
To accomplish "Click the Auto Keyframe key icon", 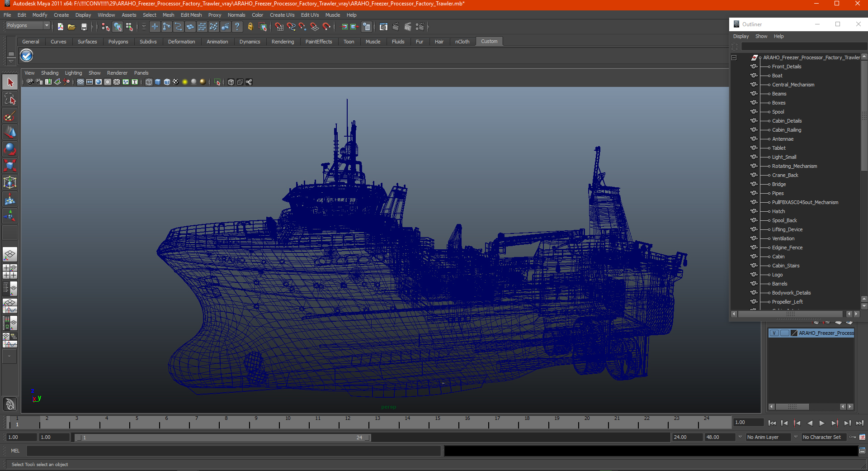I will (853, 437).
